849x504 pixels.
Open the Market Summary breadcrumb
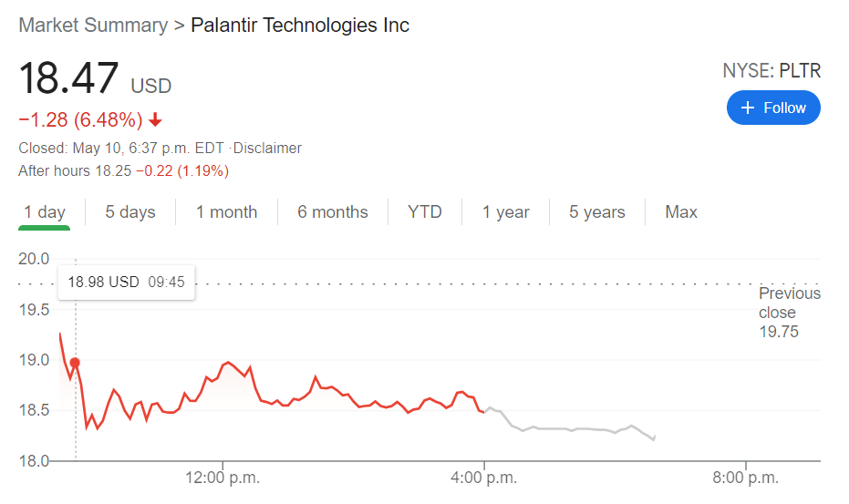93,26
